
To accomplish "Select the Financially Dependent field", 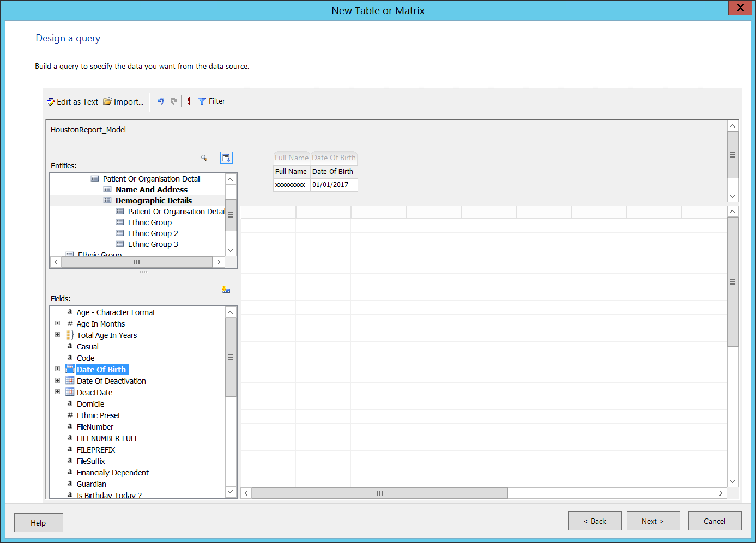I will (x=113, y=473).
